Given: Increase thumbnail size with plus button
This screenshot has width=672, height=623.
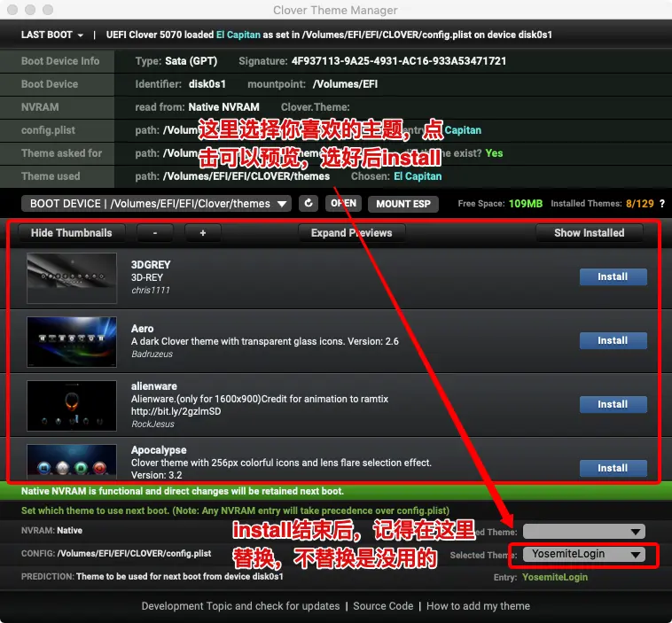Looking at the screenshot, I should (203, 233).
